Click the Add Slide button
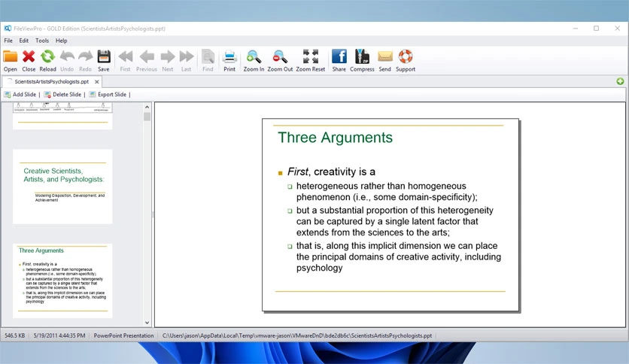This screenshot has width=629, height=364. tap(20, 95)
